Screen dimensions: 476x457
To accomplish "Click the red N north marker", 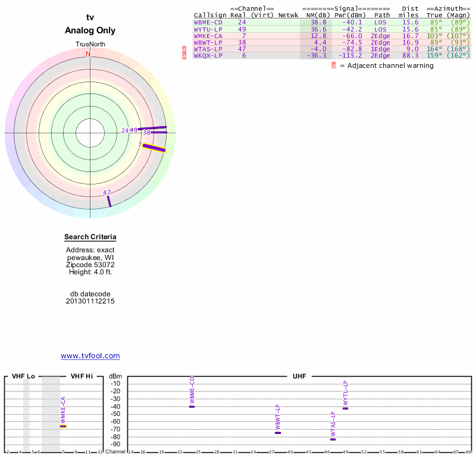I will [88, 54].
